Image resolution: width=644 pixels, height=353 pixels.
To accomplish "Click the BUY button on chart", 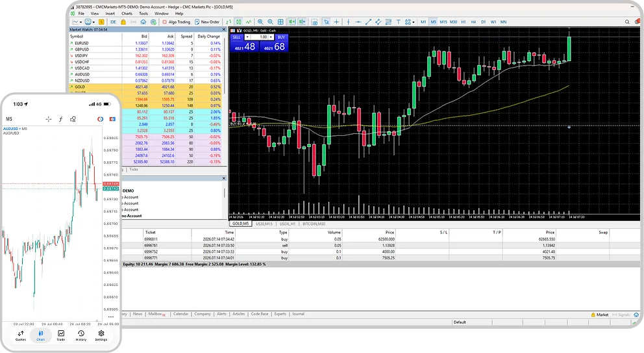I will point(281,37).
